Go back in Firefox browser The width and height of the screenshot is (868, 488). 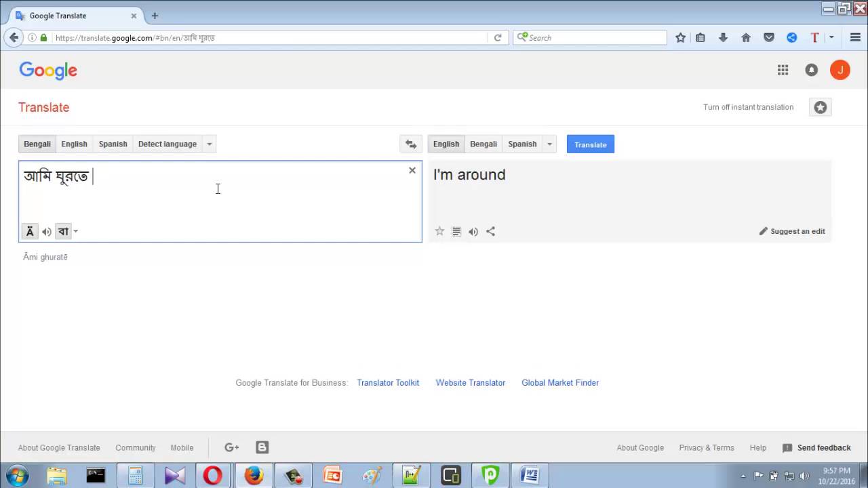(x=14, y=38)
